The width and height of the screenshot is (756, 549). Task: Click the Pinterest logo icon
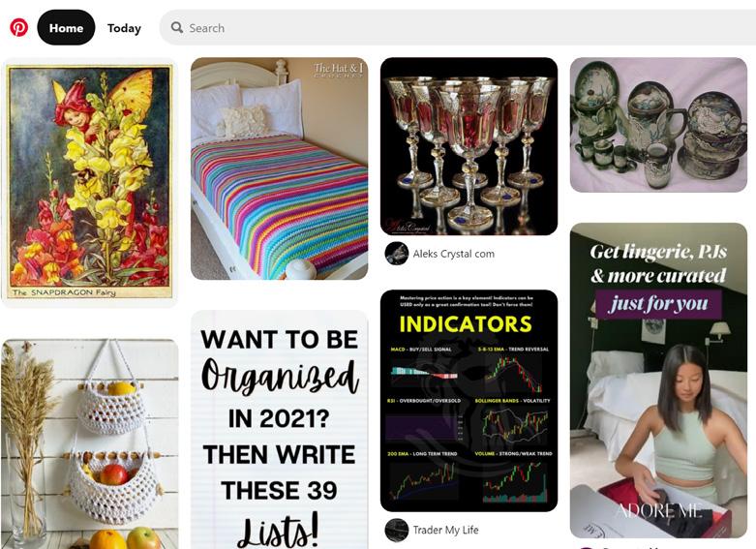[18, 27]
